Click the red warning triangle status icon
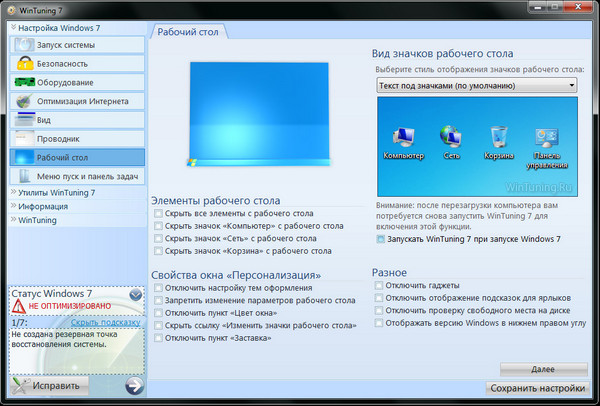Viewport: 600px width, 406px height. [18, 306]
